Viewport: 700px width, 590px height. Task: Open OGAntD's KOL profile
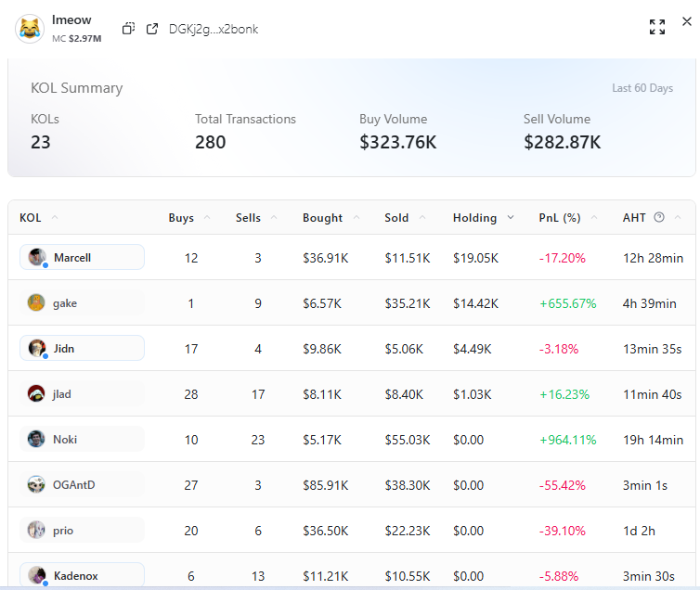(82, 485)
